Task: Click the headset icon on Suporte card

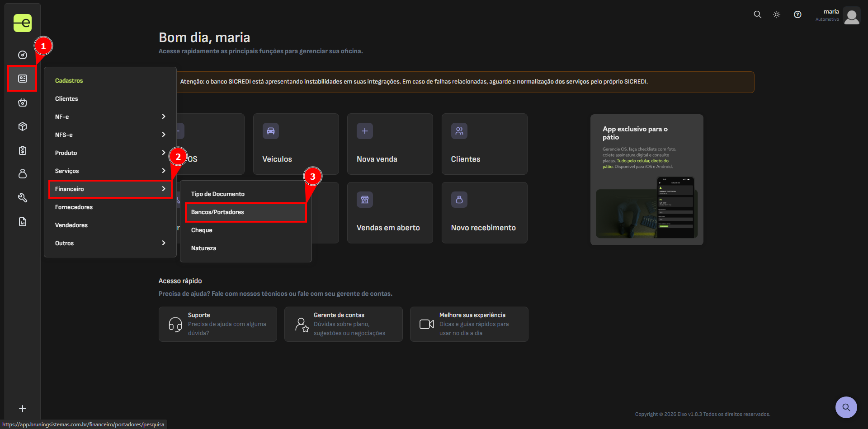Action: point(175,324)
